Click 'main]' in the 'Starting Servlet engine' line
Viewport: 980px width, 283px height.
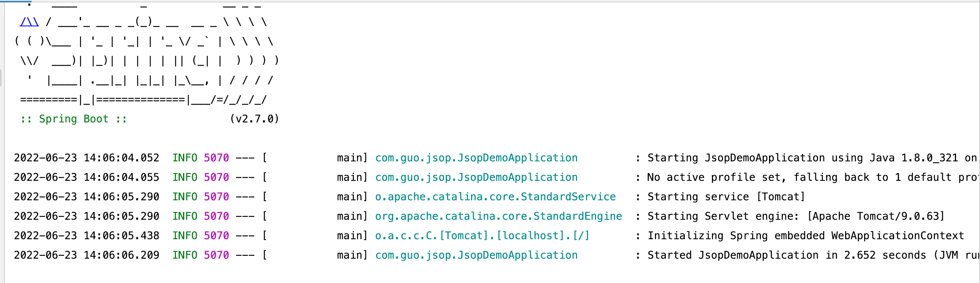click(352, 216)
